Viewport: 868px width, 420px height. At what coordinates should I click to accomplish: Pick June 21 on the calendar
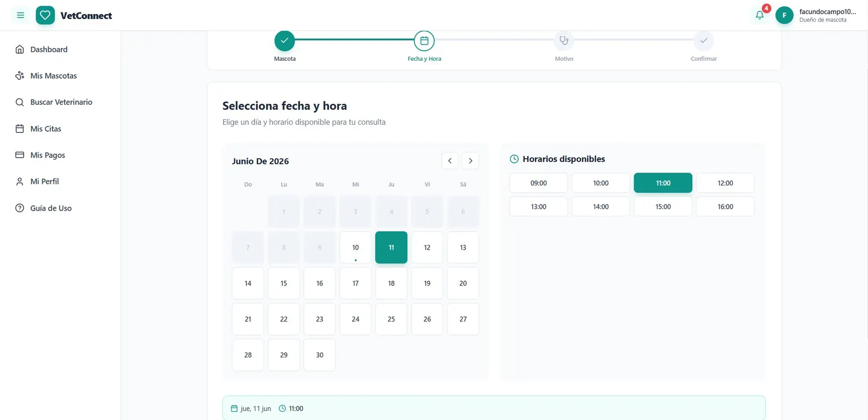pos(248,319)
